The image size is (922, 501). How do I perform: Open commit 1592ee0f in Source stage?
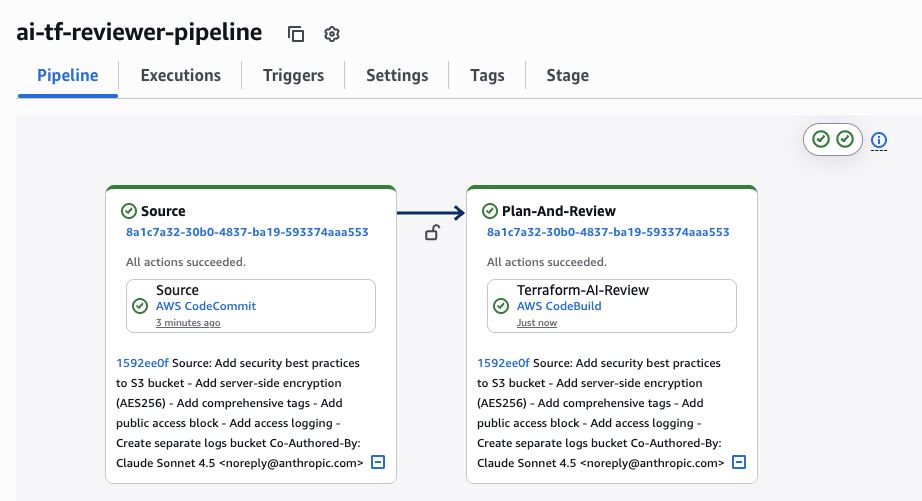click(142, 363)
